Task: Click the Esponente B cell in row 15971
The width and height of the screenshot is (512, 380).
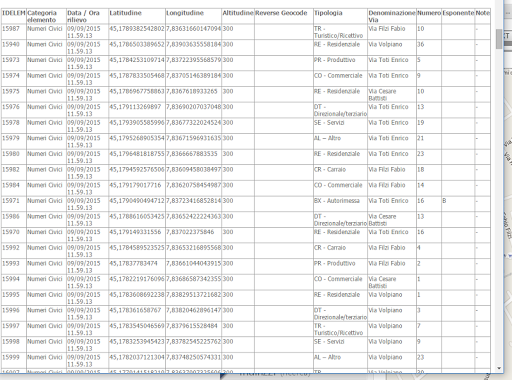Action: (x=458, y=204)
